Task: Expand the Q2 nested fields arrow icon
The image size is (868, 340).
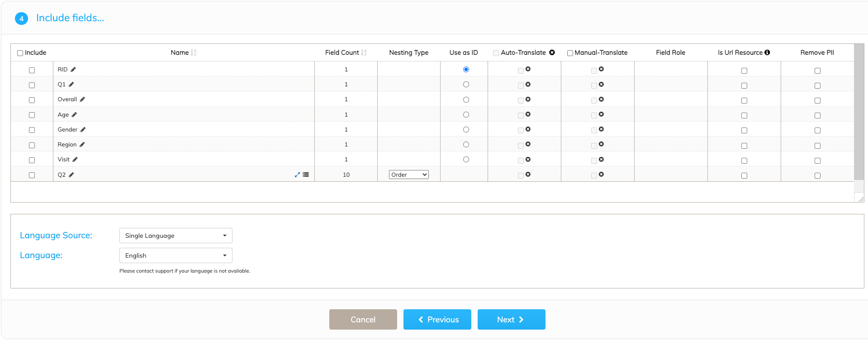Action: pyautogui.click(x=297, y=175)
